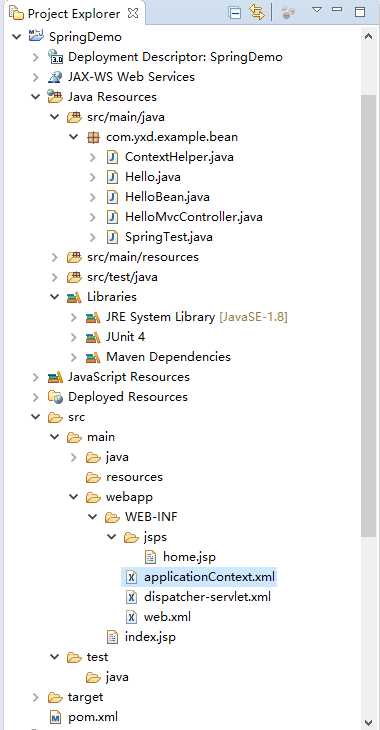Click the Deployment Descriptor icon
The width and height of the screenshot is (380, 730).
tap(55, 57)
